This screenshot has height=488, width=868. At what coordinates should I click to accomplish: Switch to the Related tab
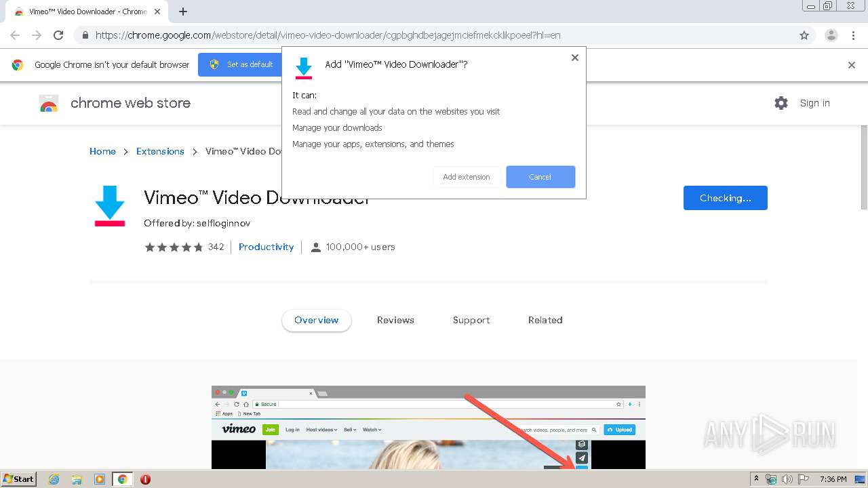pos(545,320)
